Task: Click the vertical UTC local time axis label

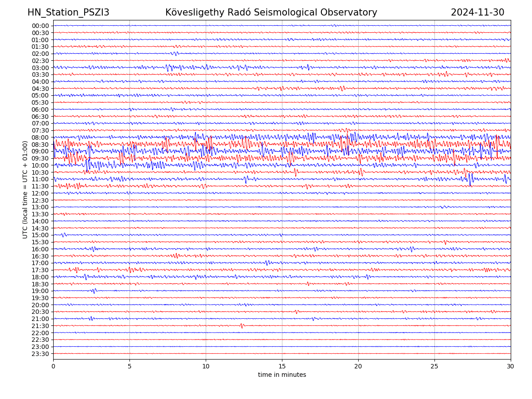Action: (25, 190)
